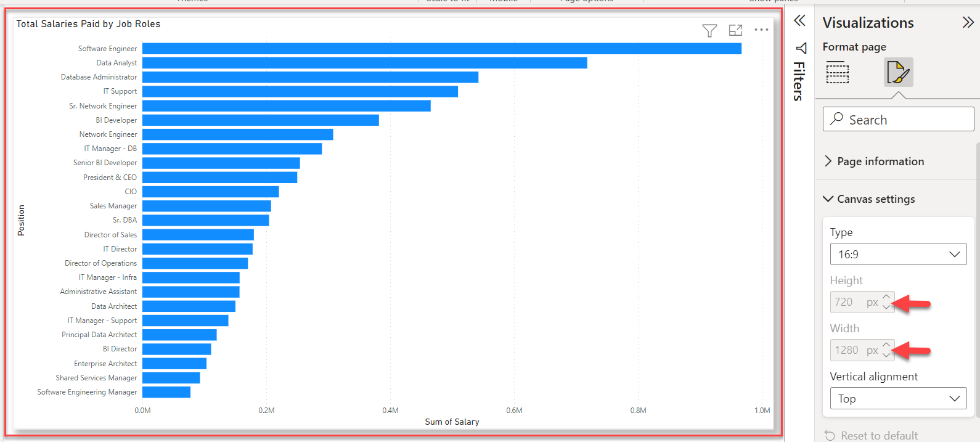Open More options ellipsis on chart
Viewport: 980px width, 442px height.
762,30
